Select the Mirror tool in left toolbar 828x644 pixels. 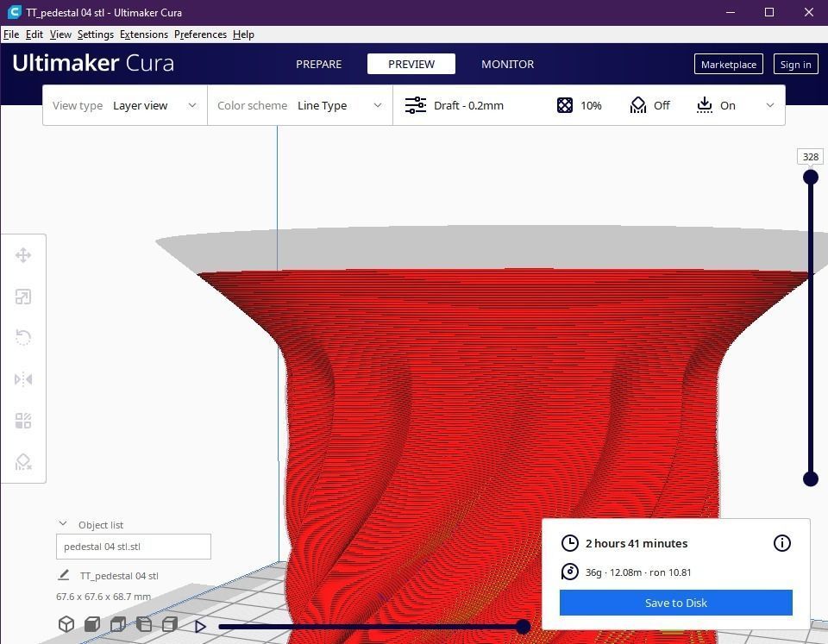[x=23, y=379]
